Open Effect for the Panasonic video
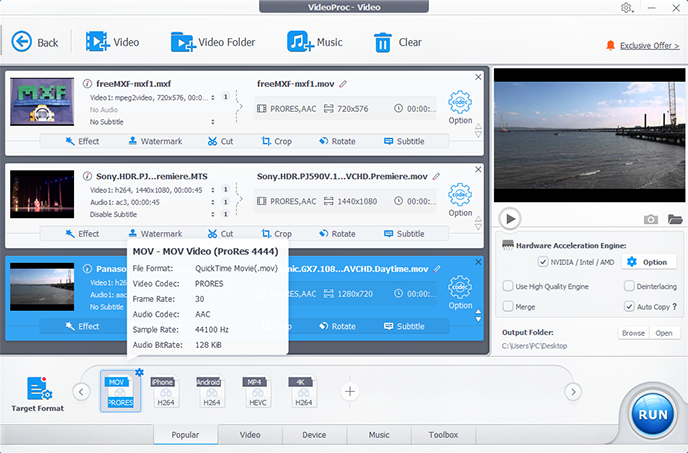The image size is (688, 453). (82, 327)
